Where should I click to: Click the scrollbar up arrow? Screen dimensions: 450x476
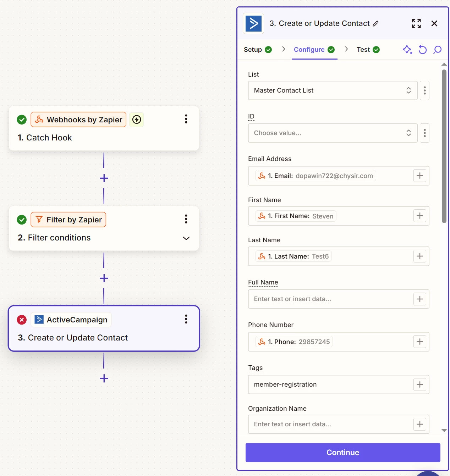(444, 64)
